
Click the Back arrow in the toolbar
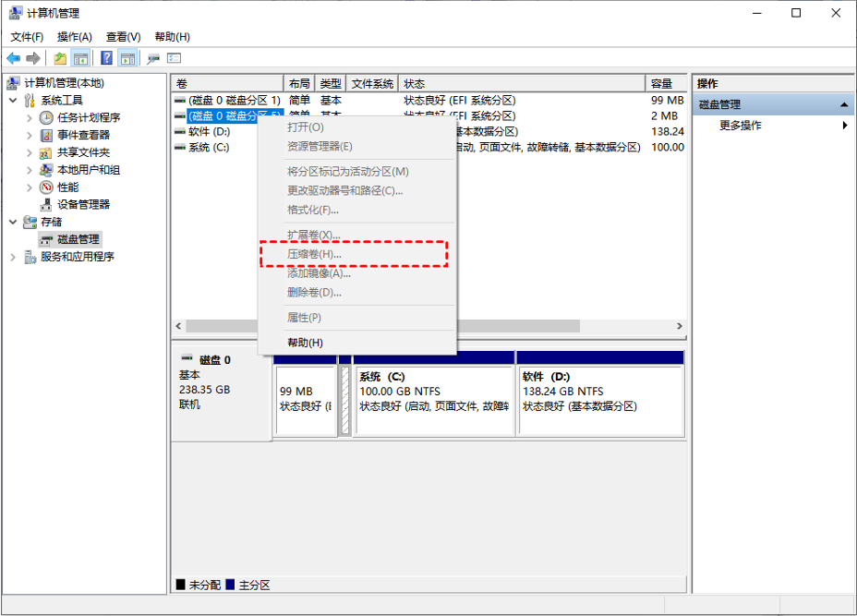click(x=14, y=58)
